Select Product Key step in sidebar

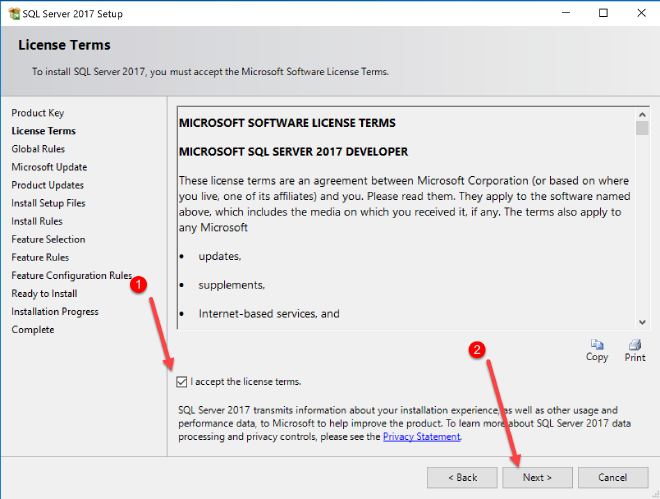(38, 113)
